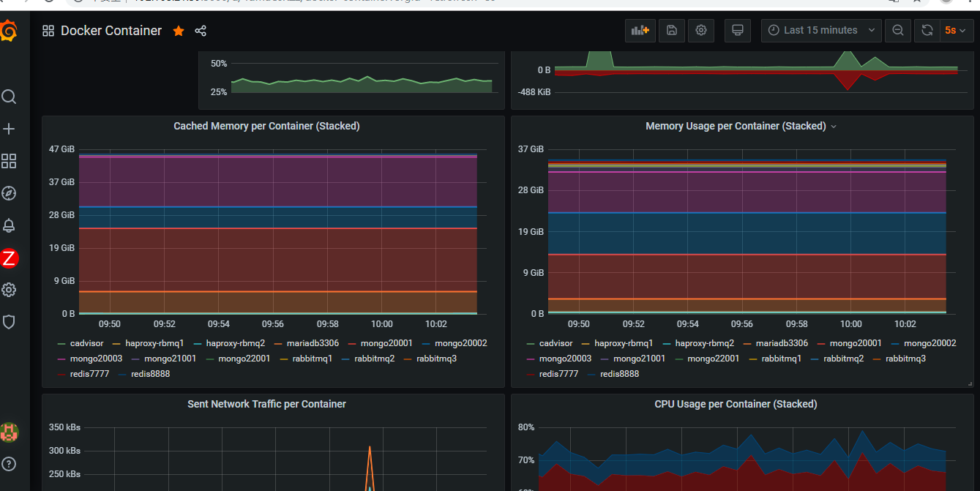Viewport: 980px width, 491px height.
Task: Click Sent Network Traffic per Container title
Action: (266, 404)
